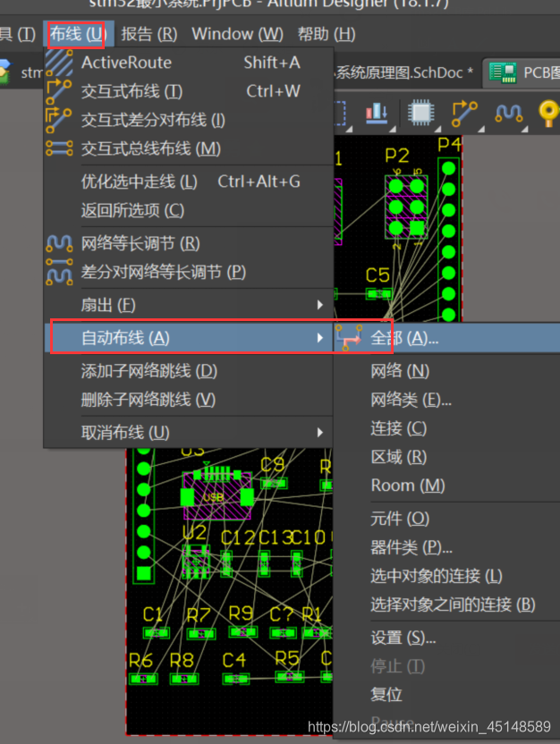Open the 帮助 (H) menu
The width and height of the screenshot is (560, 744).
(327, 34)
